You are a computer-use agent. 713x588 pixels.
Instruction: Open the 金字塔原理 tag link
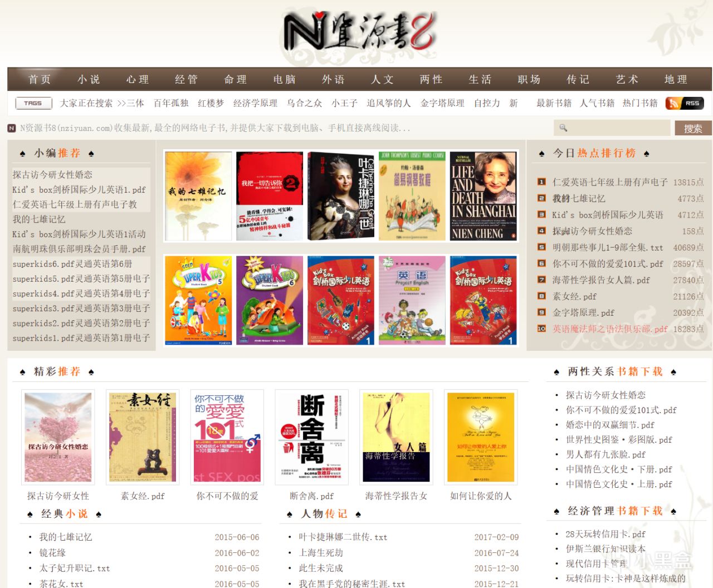point(442,103)
